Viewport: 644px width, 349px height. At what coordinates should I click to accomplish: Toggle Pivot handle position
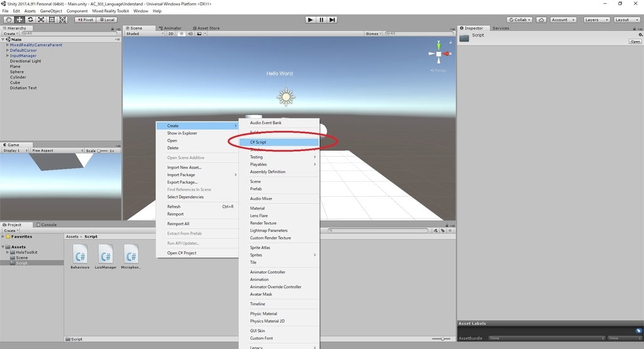click(86, 19)
